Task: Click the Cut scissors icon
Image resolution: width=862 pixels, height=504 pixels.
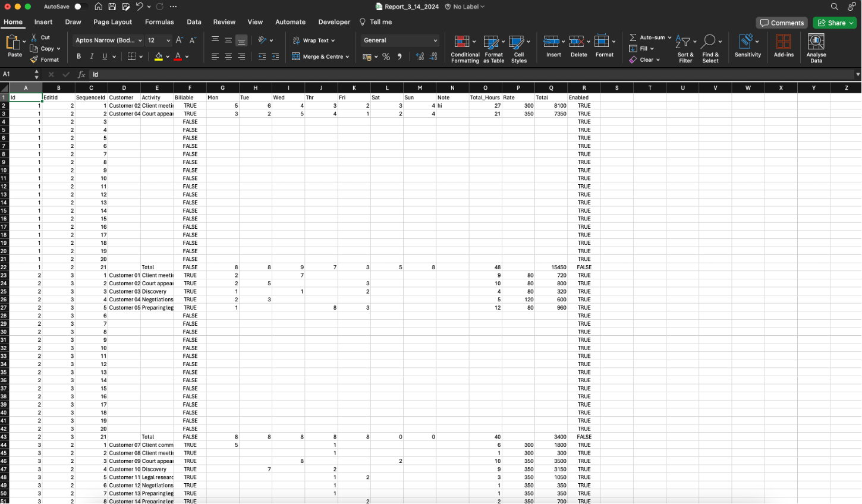Action: [34, 37]
